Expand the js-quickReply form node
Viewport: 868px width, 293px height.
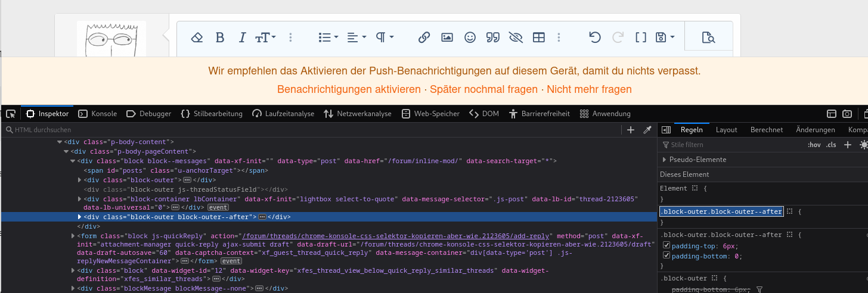click(x=73, y=236)
